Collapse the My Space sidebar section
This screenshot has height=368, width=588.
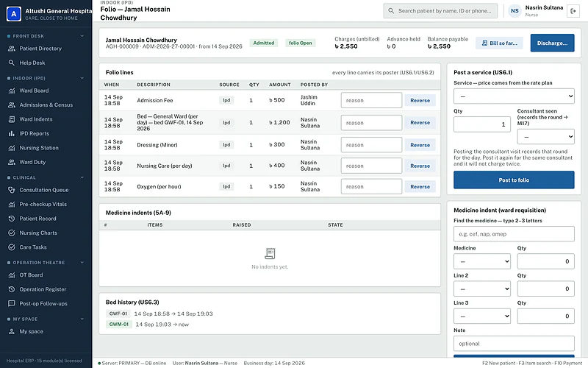82,319
